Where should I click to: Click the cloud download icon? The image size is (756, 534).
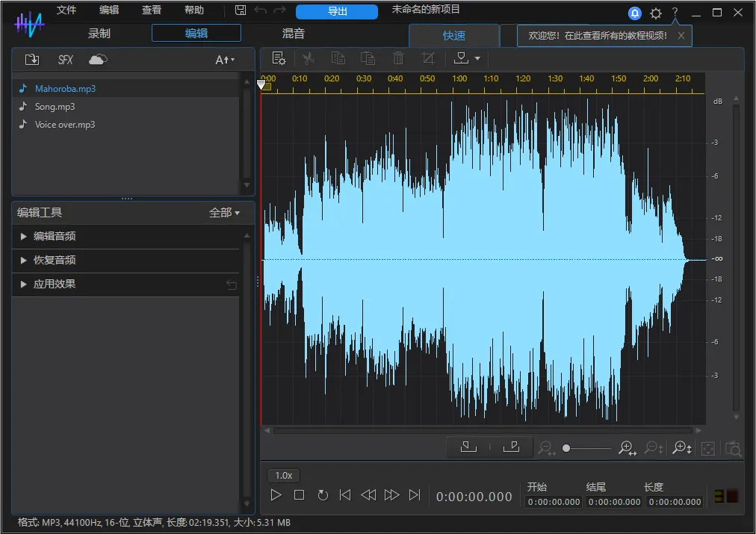tap(98, 60)
